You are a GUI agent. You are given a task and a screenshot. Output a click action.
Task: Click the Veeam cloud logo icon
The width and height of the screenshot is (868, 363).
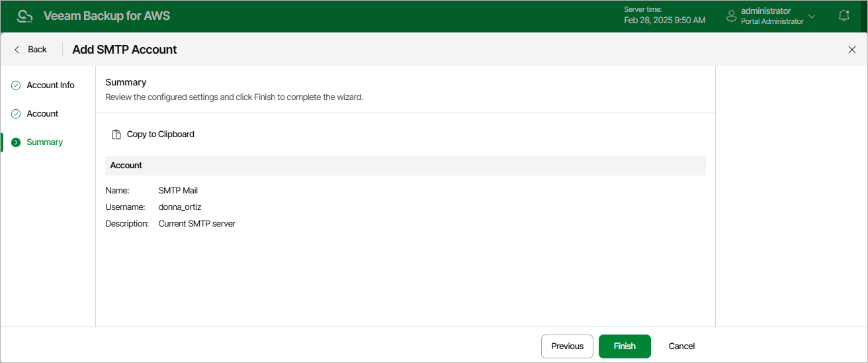click(x=24, y=16)
